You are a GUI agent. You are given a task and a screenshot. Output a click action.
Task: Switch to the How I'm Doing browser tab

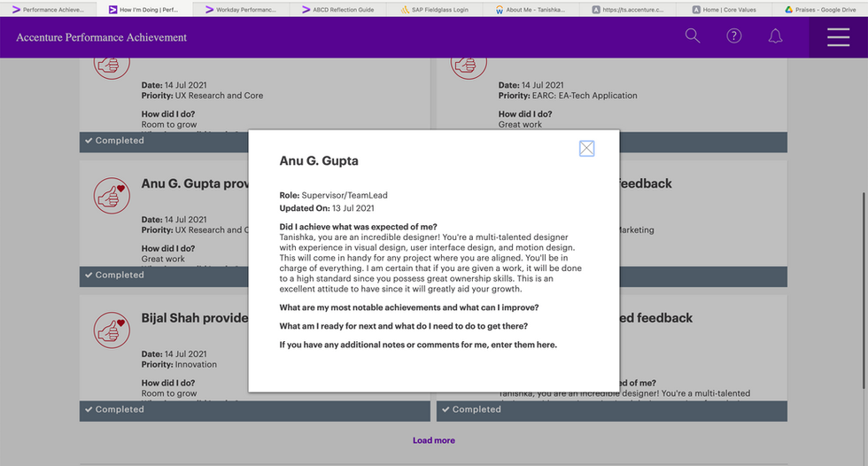(143, 10)
